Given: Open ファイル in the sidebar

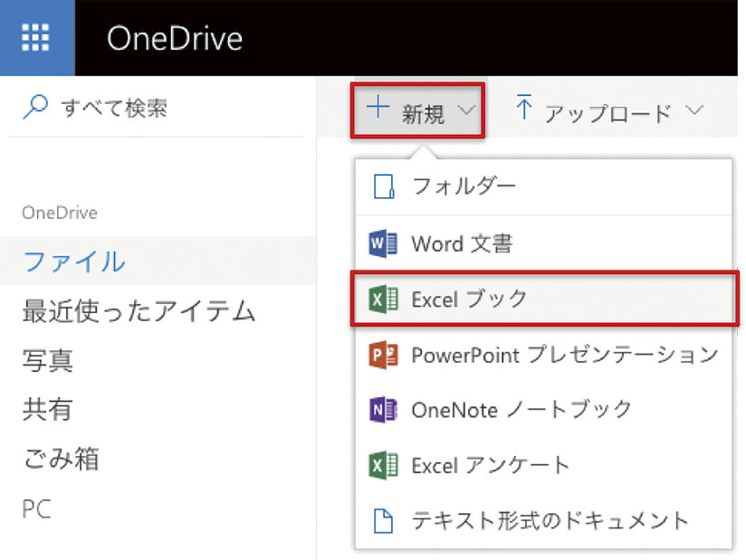Looking at the screenshot, I should (x=158, y=261).
